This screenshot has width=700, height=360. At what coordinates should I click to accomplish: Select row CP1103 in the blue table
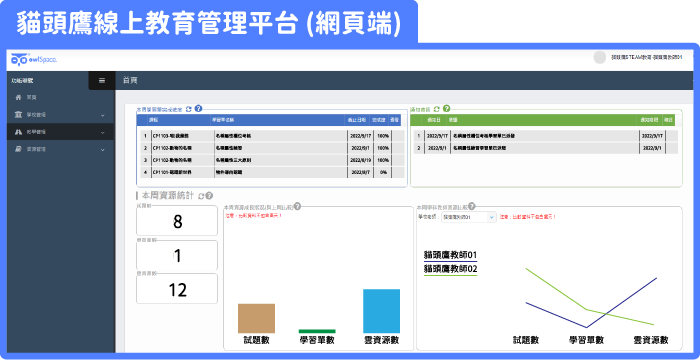point(272,136)
